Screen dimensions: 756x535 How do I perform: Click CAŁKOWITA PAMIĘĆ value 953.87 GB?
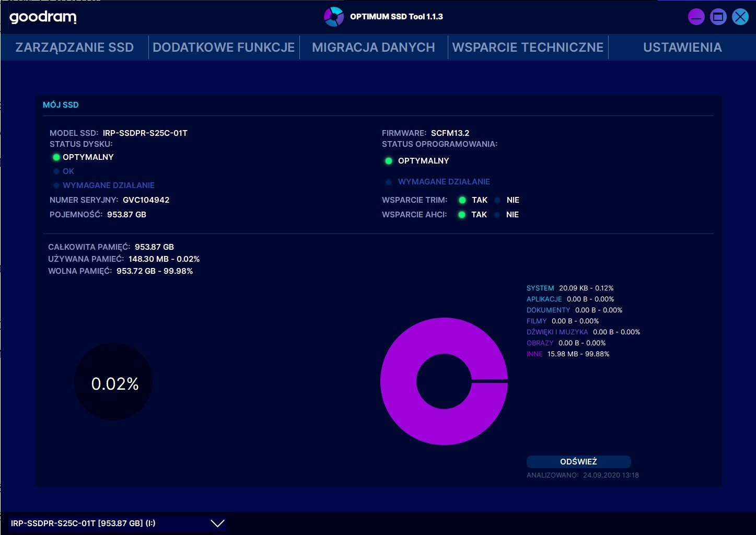[x=154, y=247]
